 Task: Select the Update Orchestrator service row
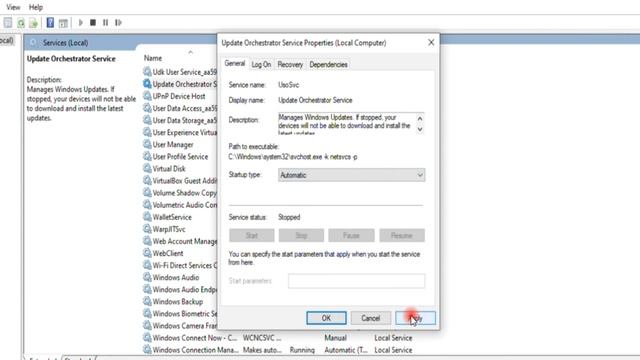(180, 84)
